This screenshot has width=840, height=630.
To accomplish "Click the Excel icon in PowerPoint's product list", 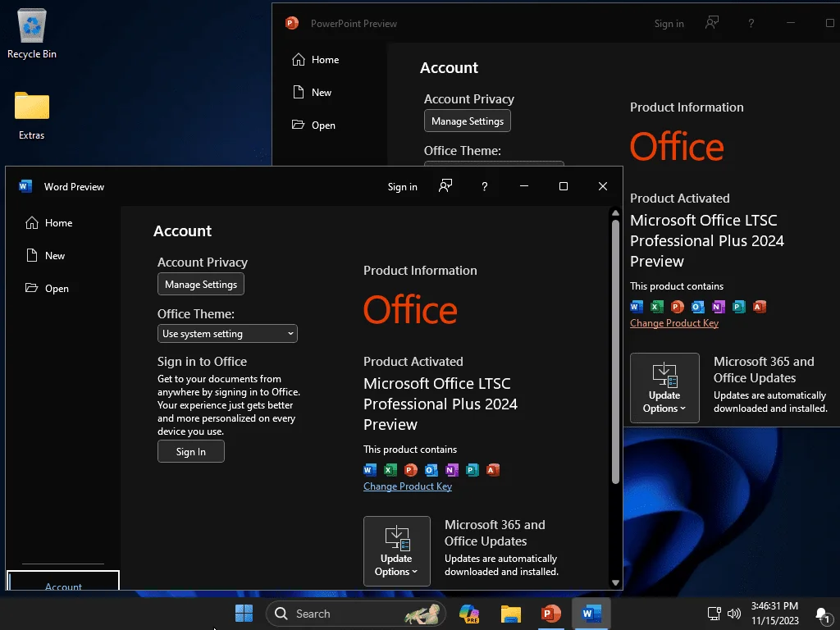I will click(657, 307).
